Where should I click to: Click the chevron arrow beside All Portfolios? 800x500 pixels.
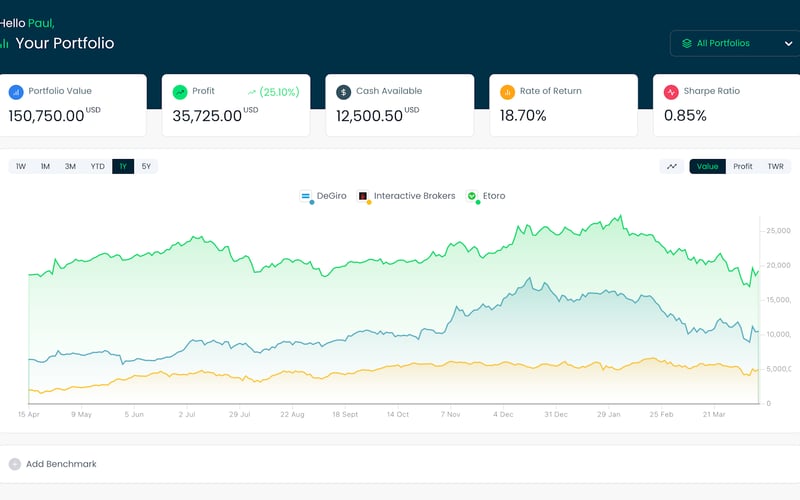click(x=788, y=44)
